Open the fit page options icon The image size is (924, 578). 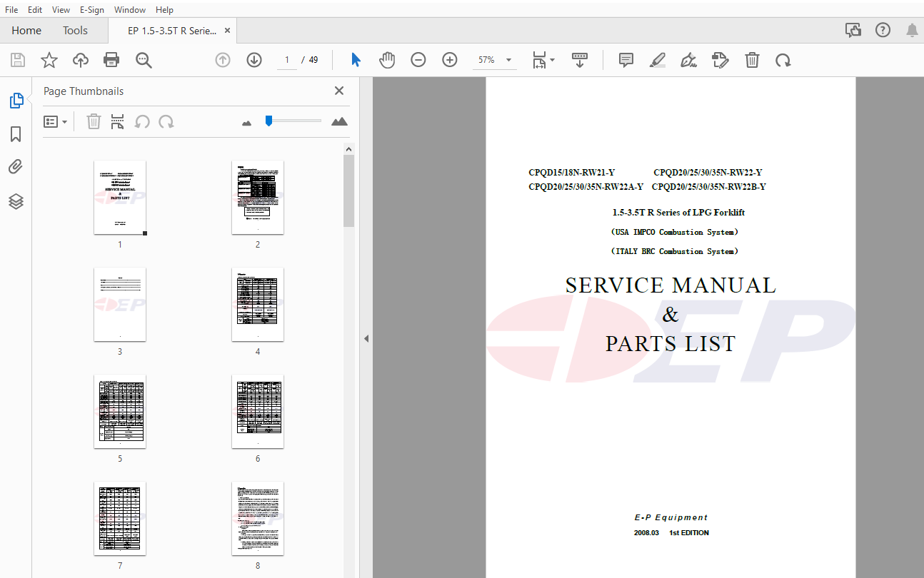[539, 60]
